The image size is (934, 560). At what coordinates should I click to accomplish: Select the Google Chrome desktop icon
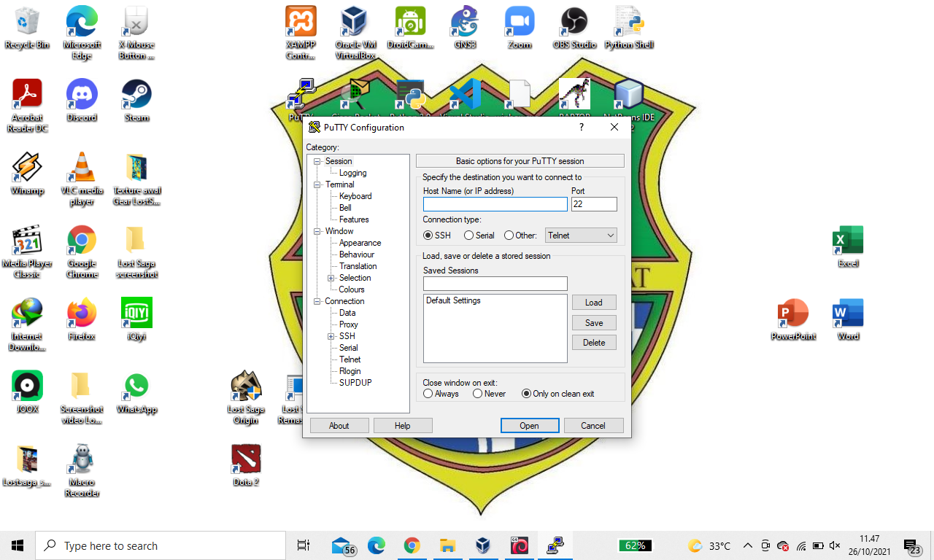[82, 252]
